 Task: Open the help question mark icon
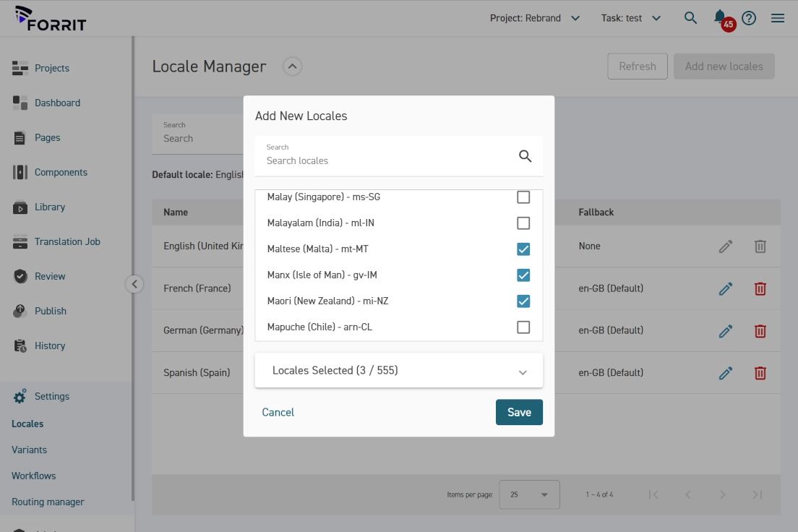pyautogui.click(x=749, y=18)
